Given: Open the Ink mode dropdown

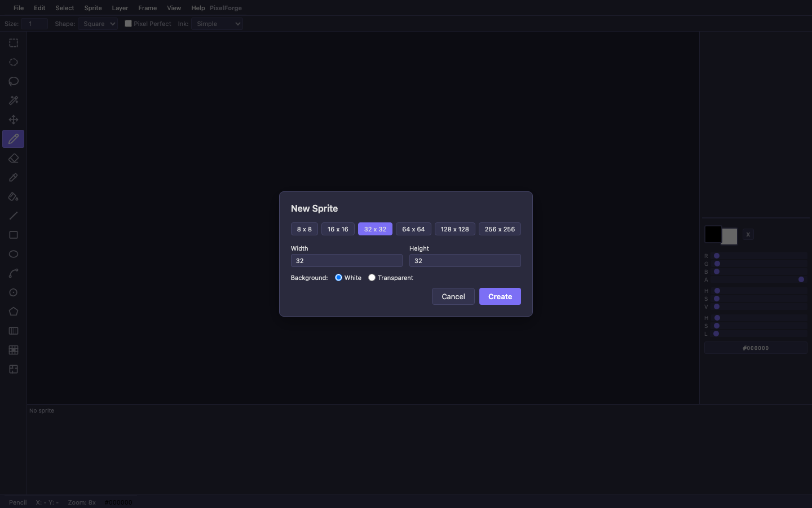Looking at the screenshot, I should pos(217,24).
